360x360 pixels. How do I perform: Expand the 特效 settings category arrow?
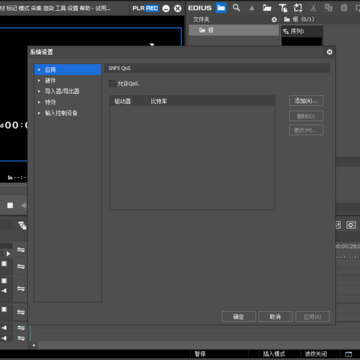pos(39,102)
